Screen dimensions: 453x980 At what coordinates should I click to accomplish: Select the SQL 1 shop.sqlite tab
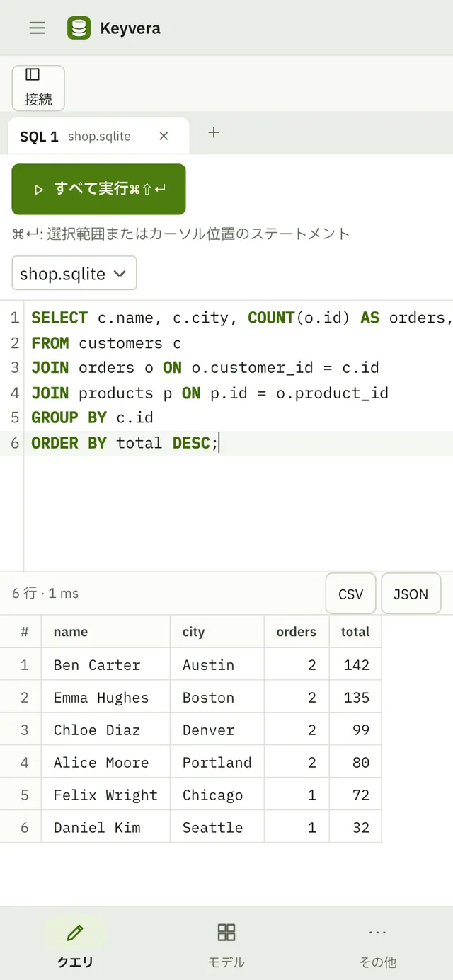(99, 136)
